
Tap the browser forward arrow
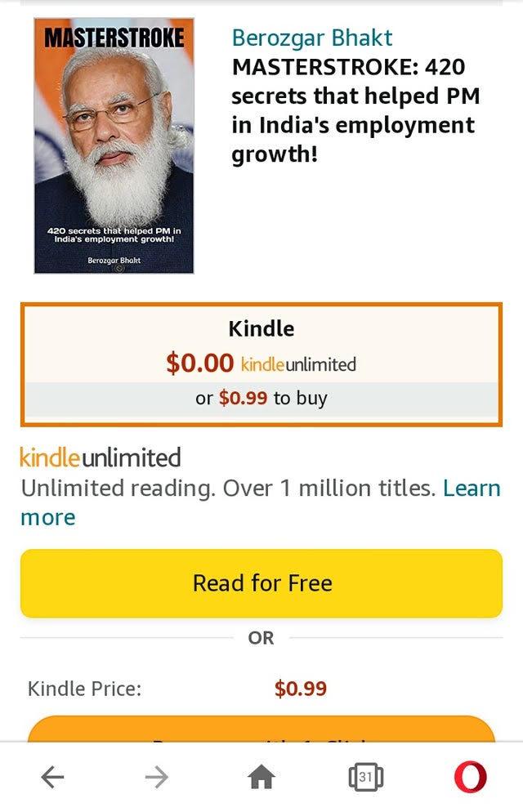click(157, 777)
